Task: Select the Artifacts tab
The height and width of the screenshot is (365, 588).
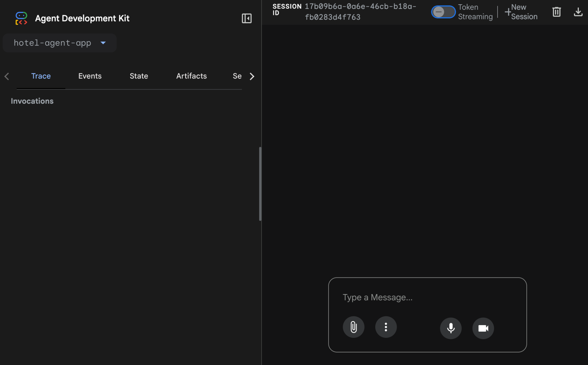Action: coord(191,76)
